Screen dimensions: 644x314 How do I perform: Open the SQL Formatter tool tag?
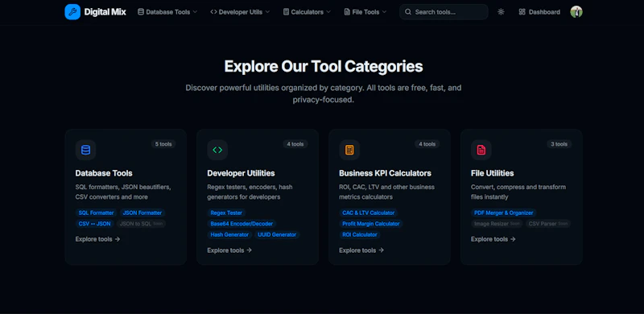[96, 213]
